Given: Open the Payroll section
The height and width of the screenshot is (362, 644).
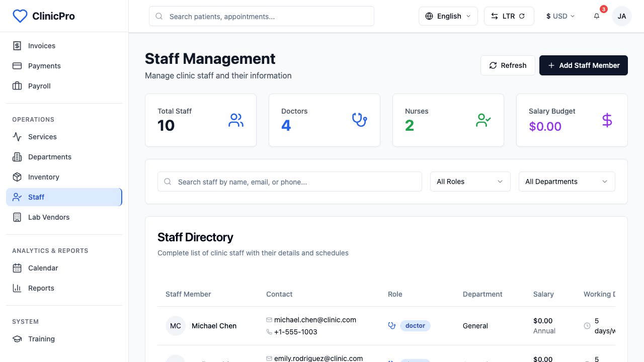Looking at the screenshot, I should tap(64, 86).
